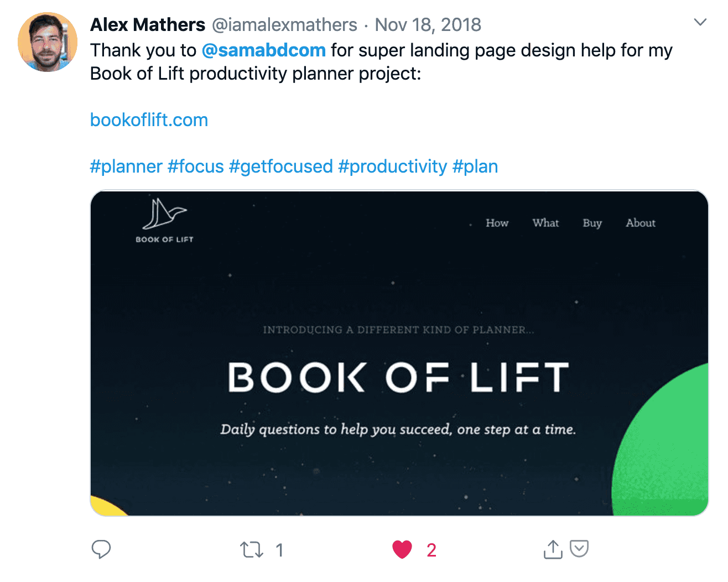Open the #focus hashtag
The width and height of the screenshot is (728, 582).
(196, 167)
